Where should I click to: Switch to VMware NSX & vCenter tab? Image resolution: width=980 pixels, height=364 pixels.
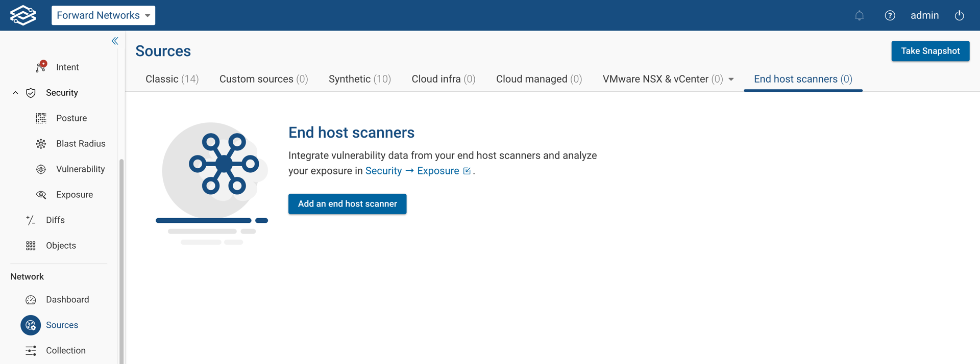(x=663, y=79)
